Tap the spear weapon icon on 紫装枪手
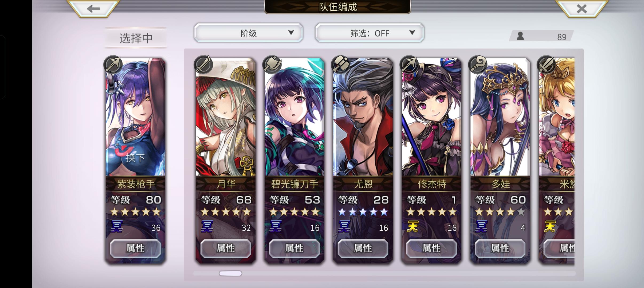 pyautogui.click(x=113, y=65)
